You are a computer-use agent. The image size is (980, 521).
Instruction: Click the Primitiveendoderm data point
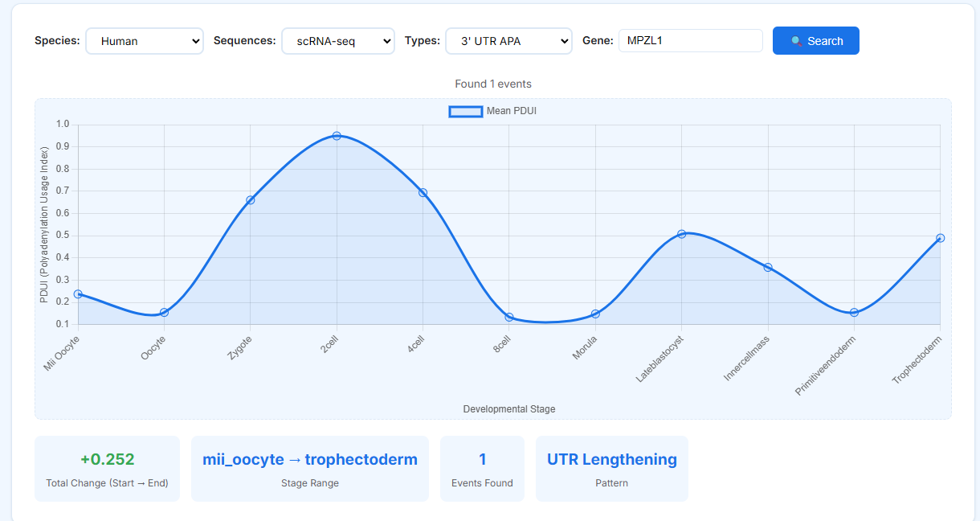tap(854, 312)
